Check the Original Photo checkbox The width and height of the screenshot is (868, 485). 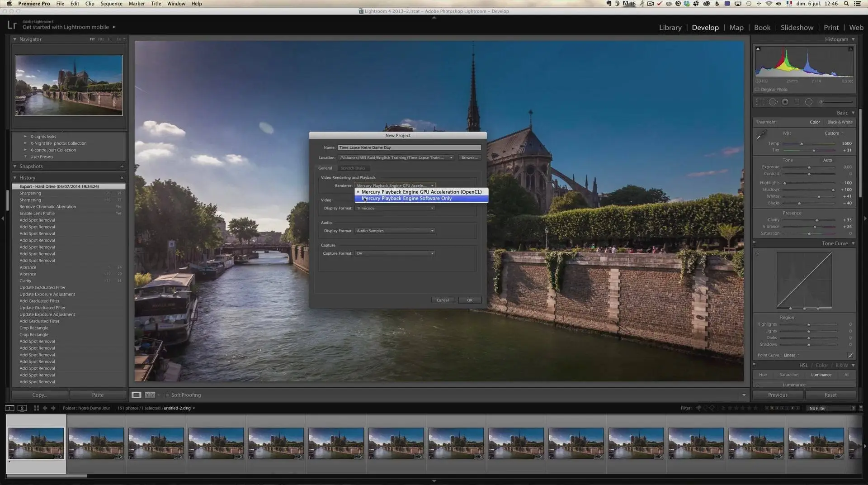tap(757, 90)
